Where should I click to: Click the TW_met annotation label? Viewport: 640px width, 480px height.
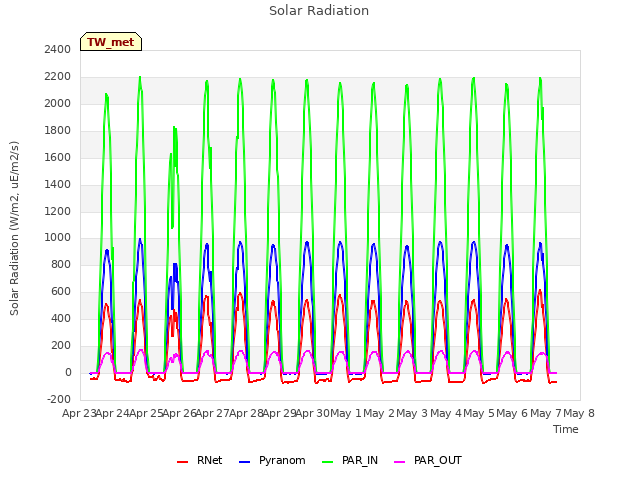[111, 42]
